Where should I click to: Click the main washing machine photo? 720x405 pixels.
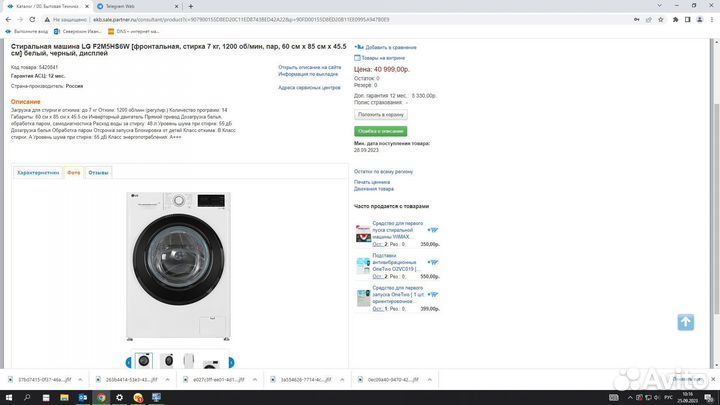click(x=178, y=266)
